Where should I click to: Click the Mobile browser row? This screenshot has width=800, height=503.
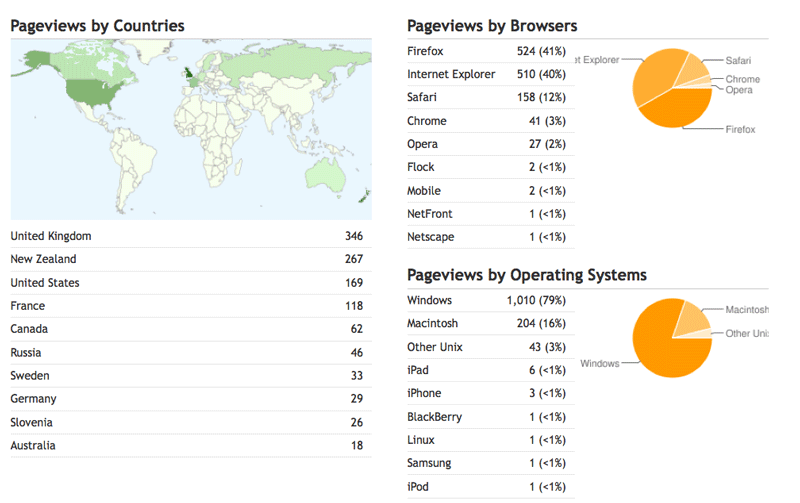[491, 191]
